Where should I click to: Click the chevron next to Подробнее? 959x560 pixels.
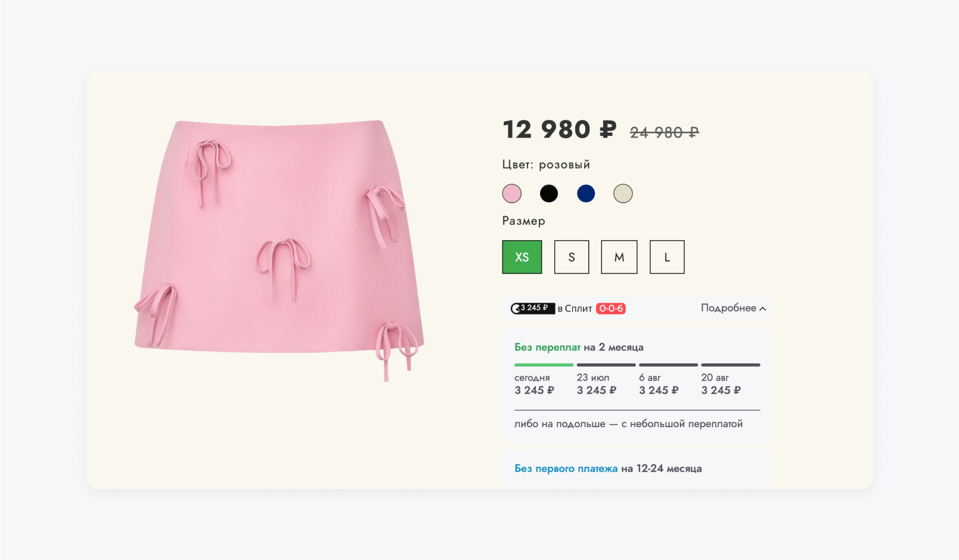(x=762, y=309)
